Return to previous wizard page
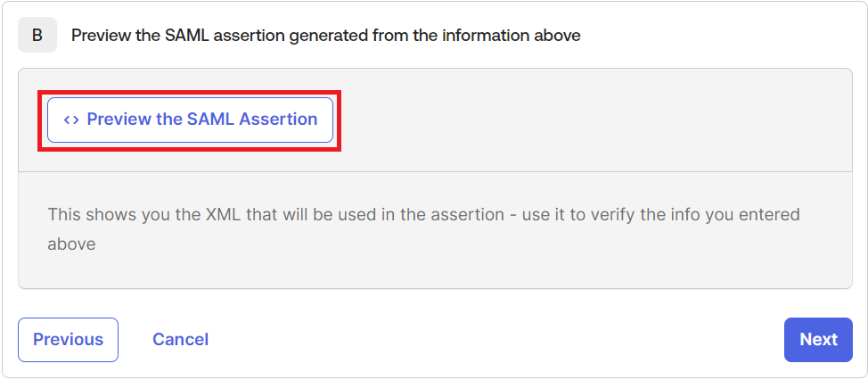Image resolution: width=868 pixels, height=380 pixels. pyautogui.click(x=68, y=340)
